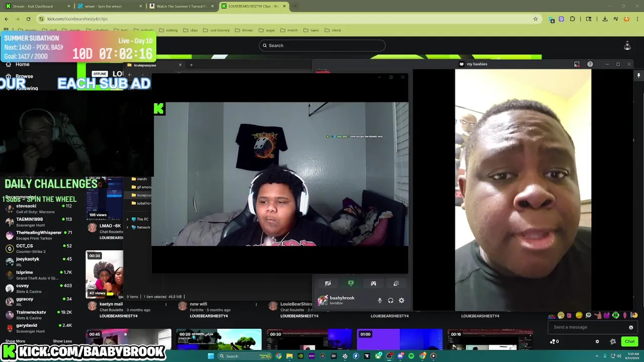The width and height of the screenshot is (644, 362).
Task: Close the LOUIEBEARSHIESTY4 Clips tab
Action: click(x=285, y=6)
